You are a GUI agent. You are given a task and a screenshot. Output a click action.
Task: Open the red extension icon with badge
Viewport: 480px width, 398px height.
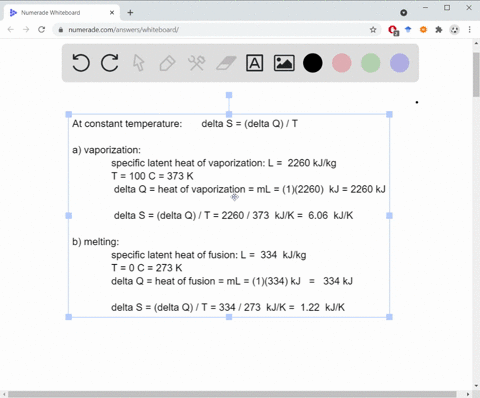pyautogui.click(x=393, y=30)
